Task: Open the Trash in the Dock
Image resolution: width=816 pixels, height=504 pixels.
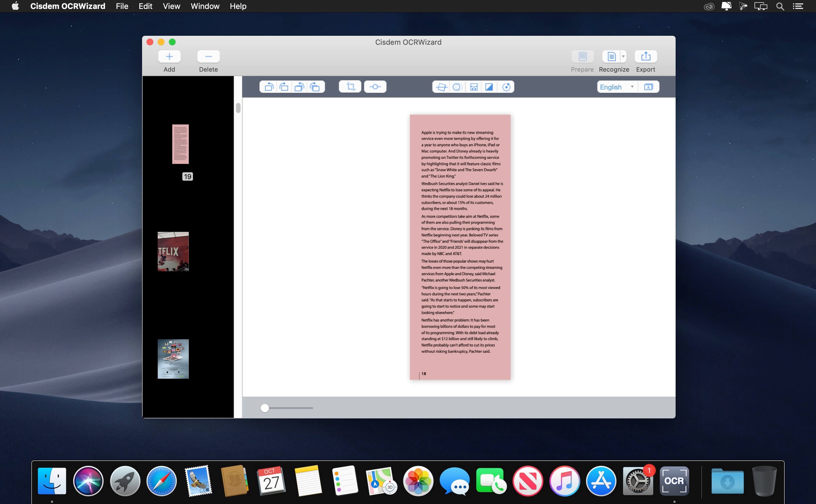Action: pos(764,481)
